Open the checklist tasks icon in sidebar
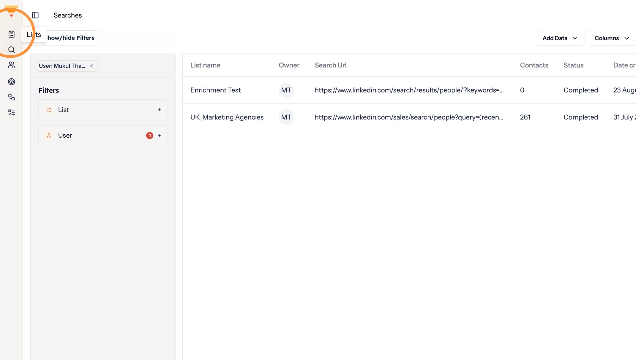Viewport: 644px width, 360px height. coord(12,112)
